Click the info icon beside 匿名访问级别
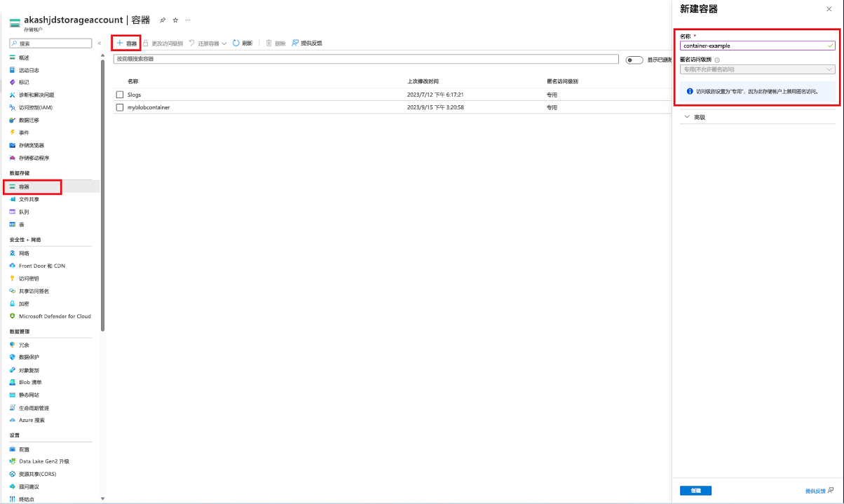844x504 pixels. pos(717,60)
